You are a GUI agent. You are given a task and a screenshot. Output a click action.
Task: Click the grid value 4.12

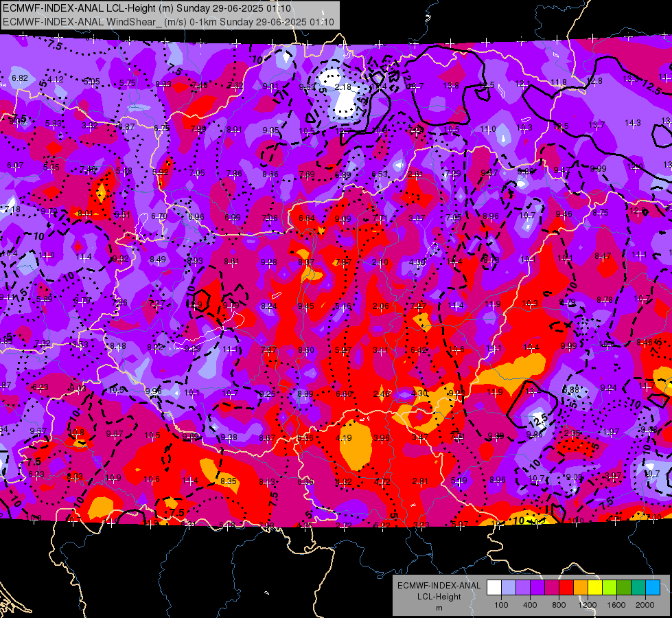coord(56,80)
